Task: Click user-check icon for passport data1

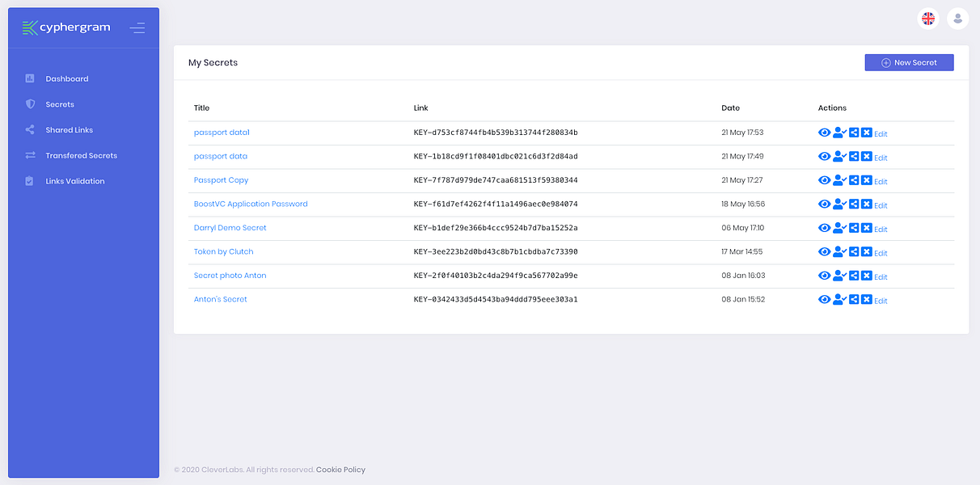Action: click(839, 133)
